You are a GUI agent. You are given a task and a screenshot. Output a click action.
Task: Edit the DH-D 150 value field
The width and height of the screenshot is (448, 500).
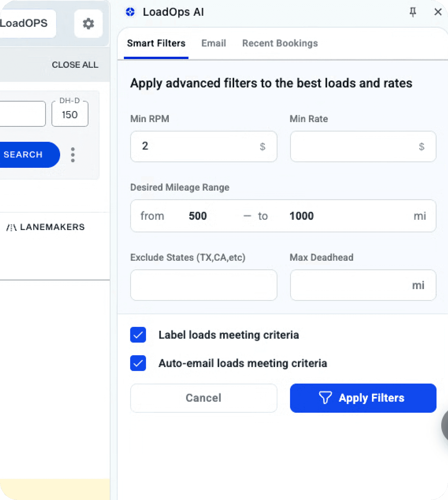69,114
